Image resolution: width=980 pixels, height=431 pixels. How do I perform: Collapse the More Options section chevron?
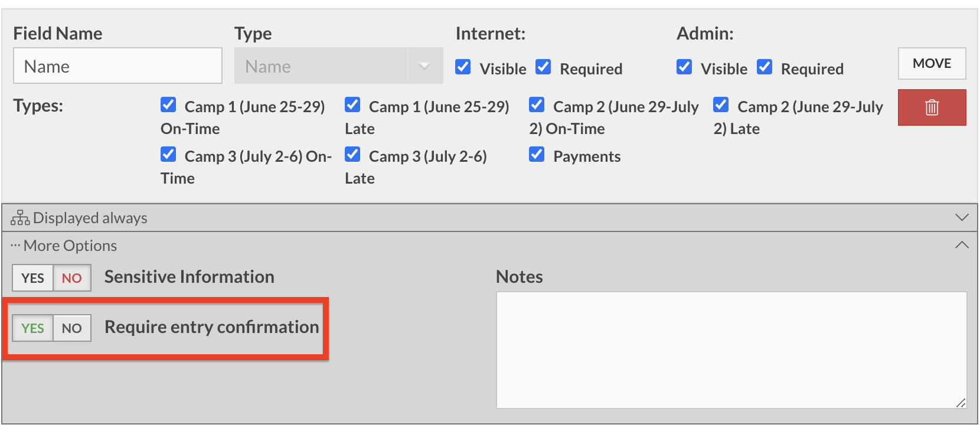[x=962, y=245]
